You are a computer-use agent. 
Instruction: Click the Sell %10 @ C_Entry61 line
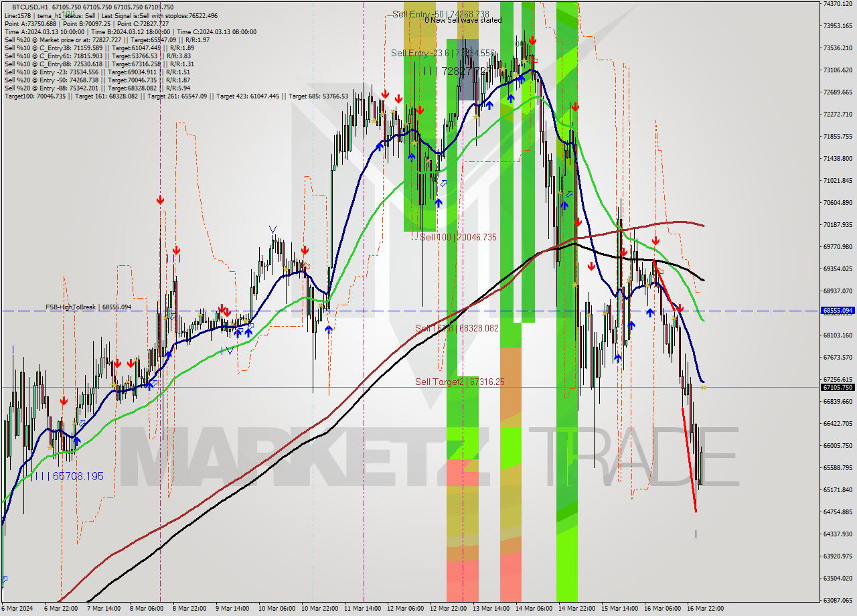tap(99, 56)
